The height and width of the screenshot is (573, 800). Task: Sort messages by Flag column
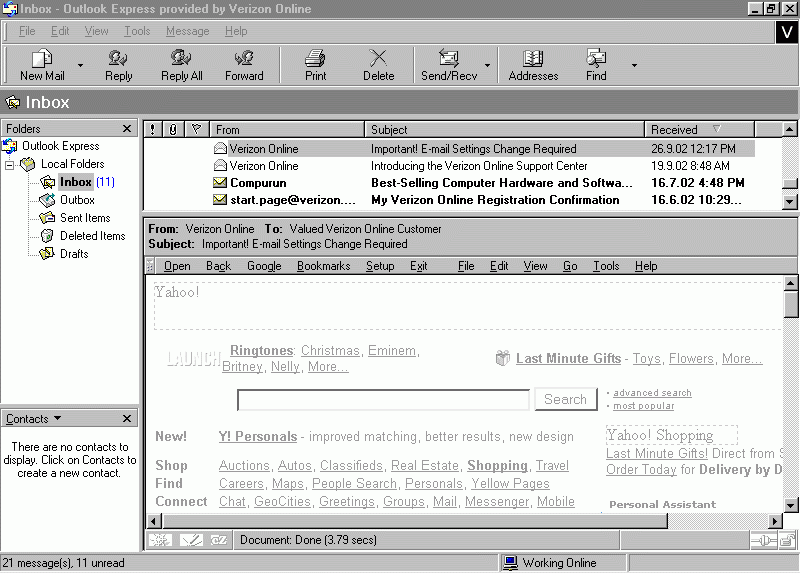(x=196, y=130)
